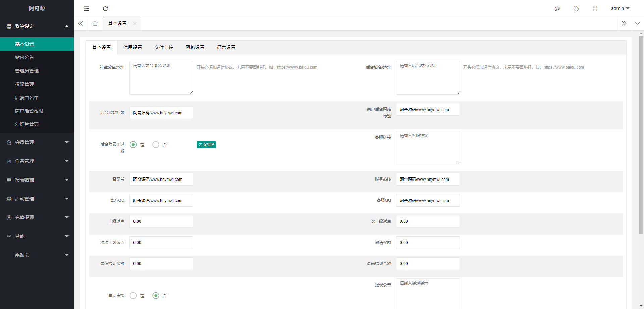The image size is (644, 309).
Task: Click the 前台域名/地址 text area
Action: point(161,78)
